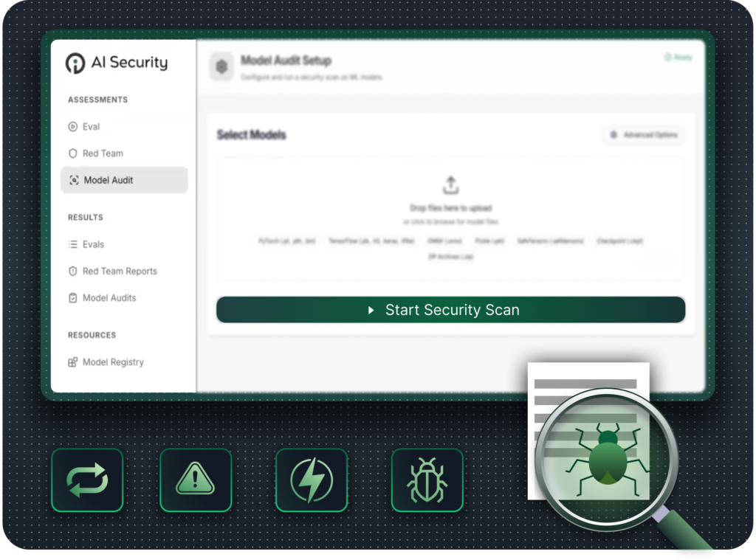
Task: Open the Model Registry resource
Action: 112,362
